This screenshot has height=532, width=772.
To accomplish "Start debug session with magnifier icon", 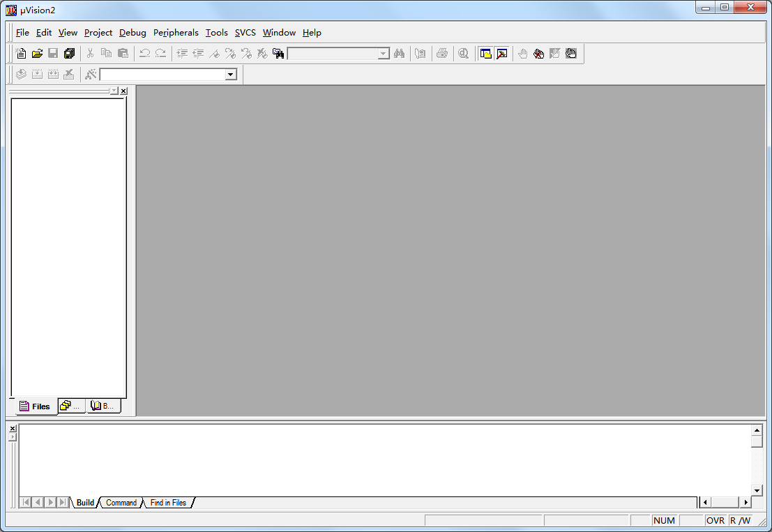I will coord(463,54).
